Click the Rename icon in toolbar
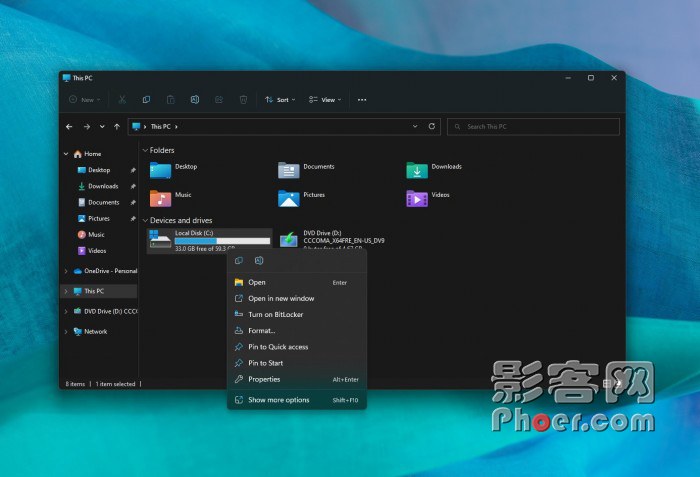Image resolution: width=700 pixels, height=477 pixels. click(x=195, y=100)
